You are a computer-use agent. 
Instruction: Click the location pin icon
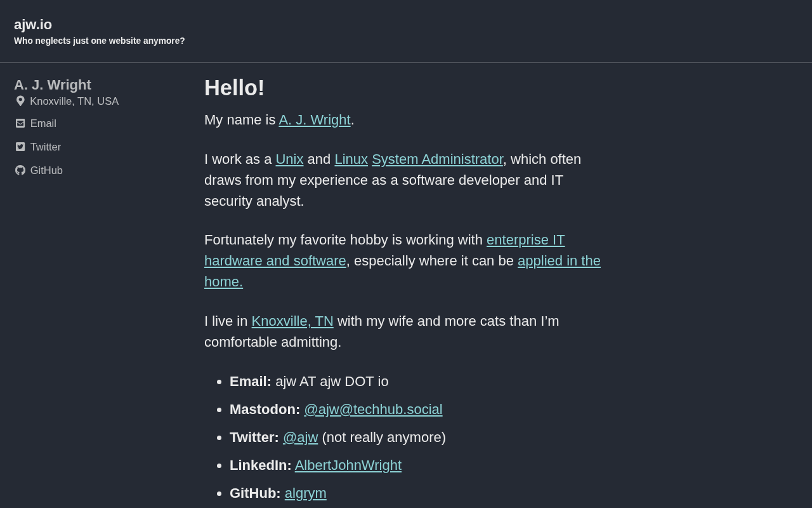point(20,101)
